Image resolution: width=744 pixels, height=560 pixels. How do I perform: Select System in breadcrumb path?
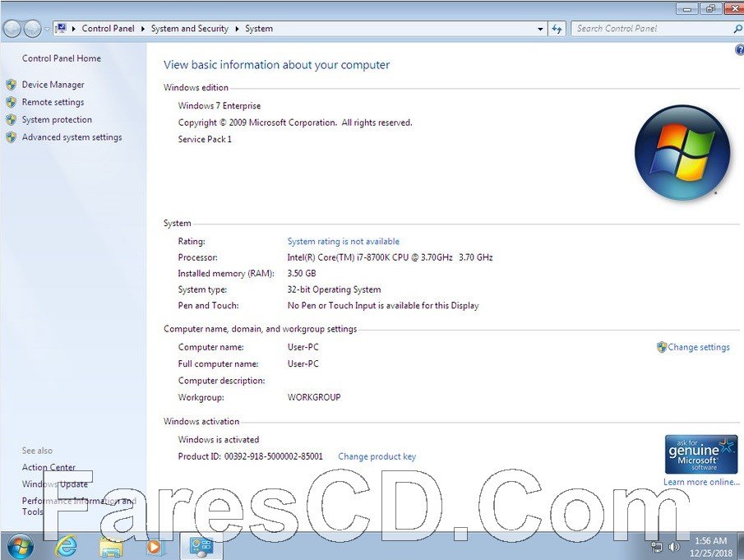coord(259,29)
